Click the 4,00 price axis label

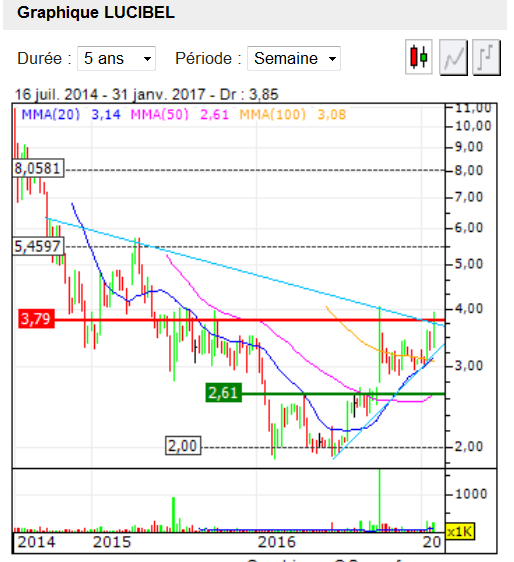(469, 309)
